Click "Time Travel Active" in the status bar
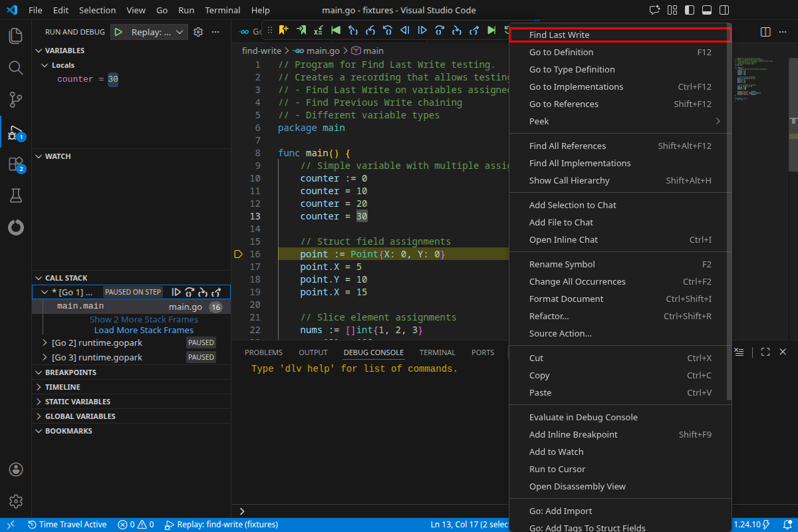The width and height of the screenshot is (798, 532). (67, 524)
